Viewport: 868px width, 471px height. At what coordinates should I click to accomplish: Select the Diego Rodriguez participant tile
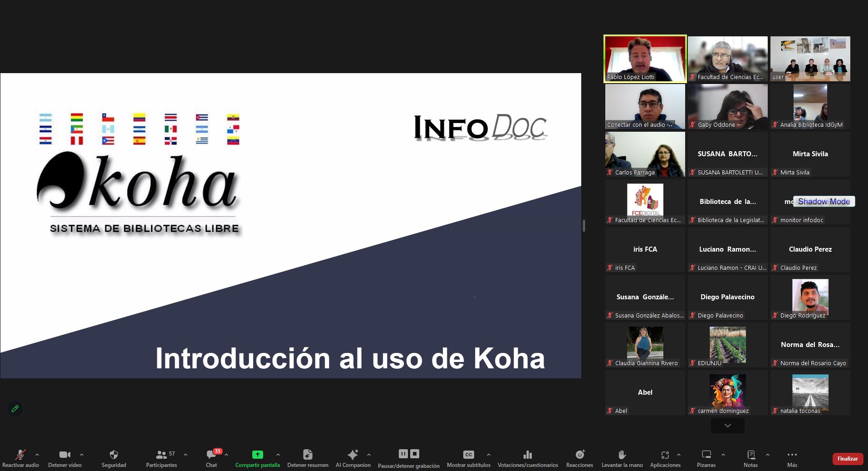pos(810,297)
